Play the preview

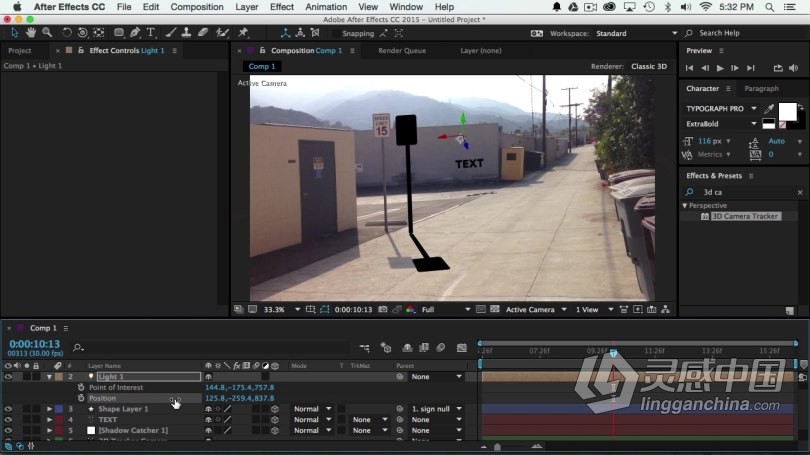tap(720, 68)
